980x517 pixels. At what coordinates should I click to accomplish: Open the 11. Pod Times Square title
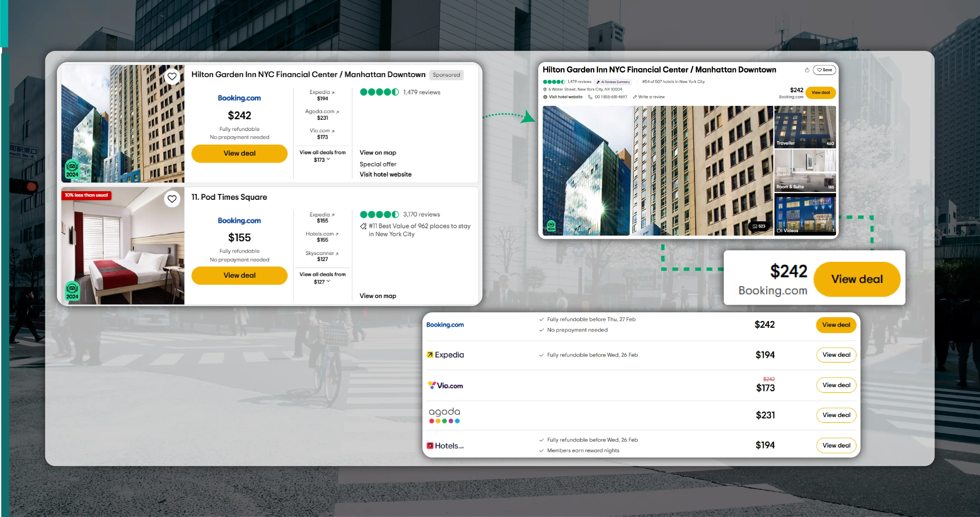pyautogui.click(x=229, y=197)
